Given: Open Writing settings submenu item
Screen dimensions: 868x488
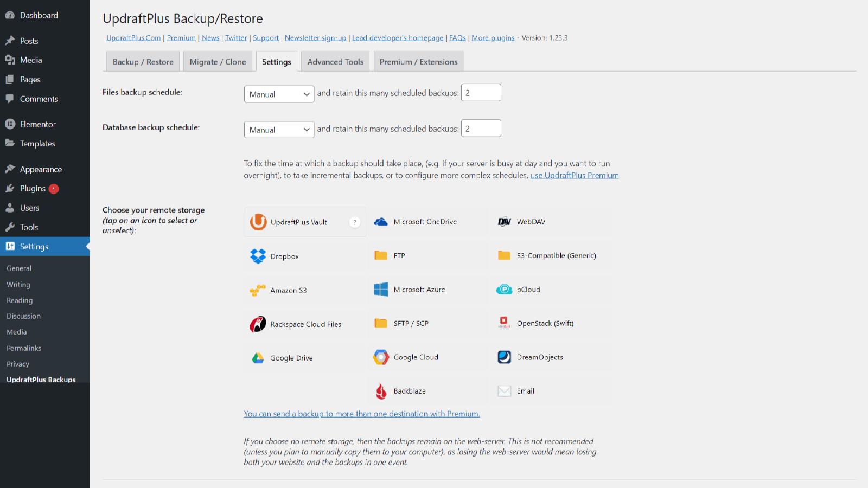Looking at the screenshot, I should pyautogui.click(x=18, y=284).
